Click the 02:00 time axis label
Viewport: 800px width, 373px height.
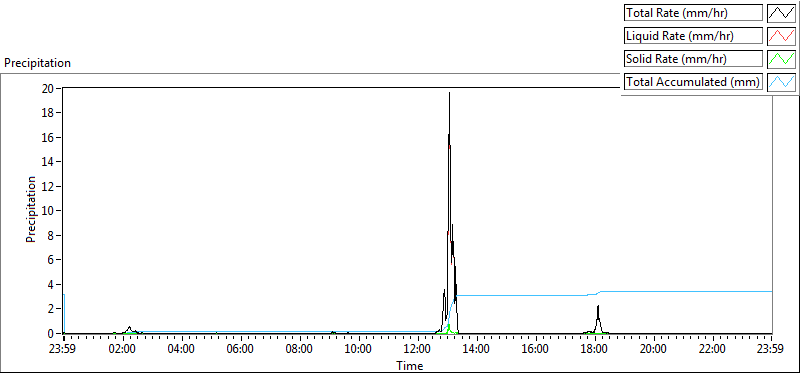coord(122,350)
